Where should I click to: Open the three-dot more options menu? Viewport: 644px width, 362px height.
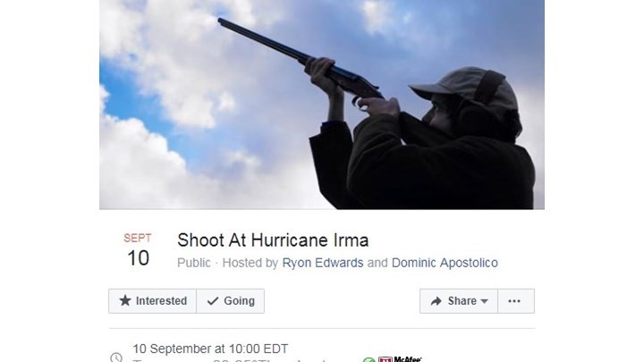pos(516,301)
